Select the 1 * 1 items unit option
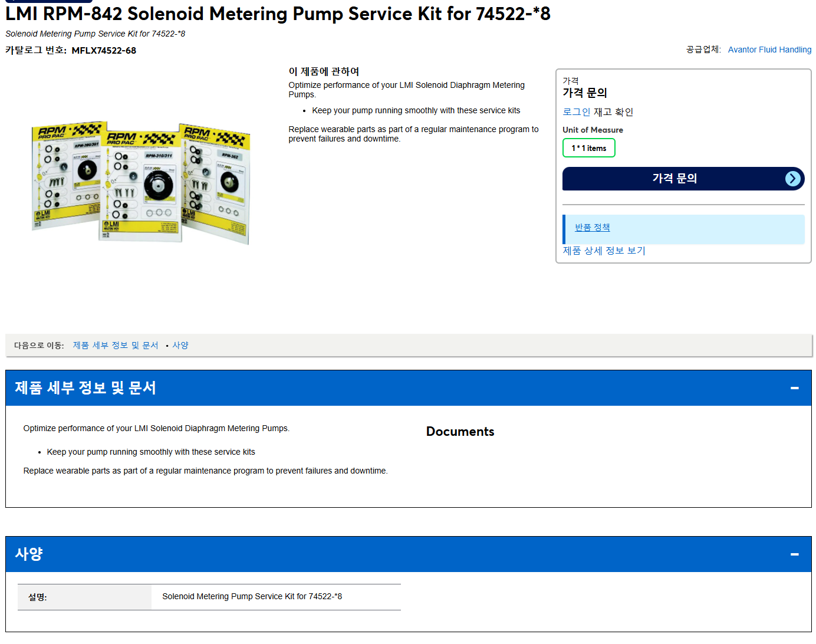 pyautogui.click(x=588, y=148)
